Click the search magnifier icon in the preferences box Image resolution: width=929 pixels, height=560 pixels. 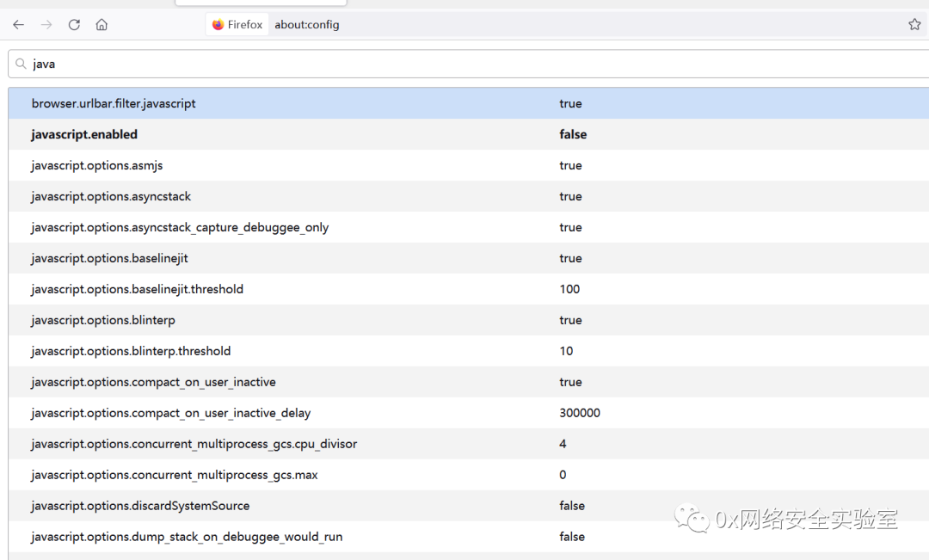(21, 64)
